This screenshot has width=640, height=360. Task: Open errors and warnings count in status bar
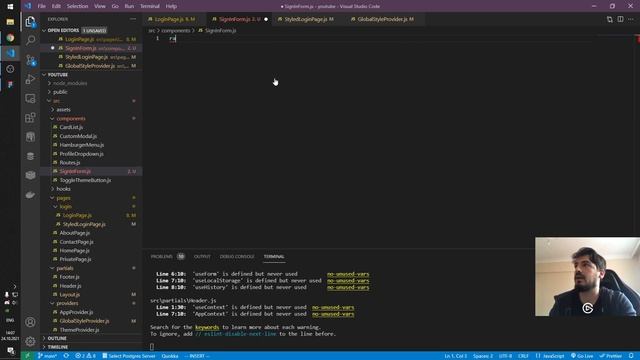pyautogui.click(x=85, y=356)
